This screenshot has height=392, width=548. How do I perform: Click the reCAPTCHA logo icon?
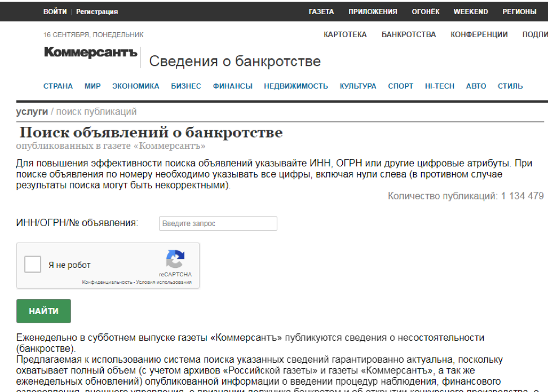pos(175,259)
